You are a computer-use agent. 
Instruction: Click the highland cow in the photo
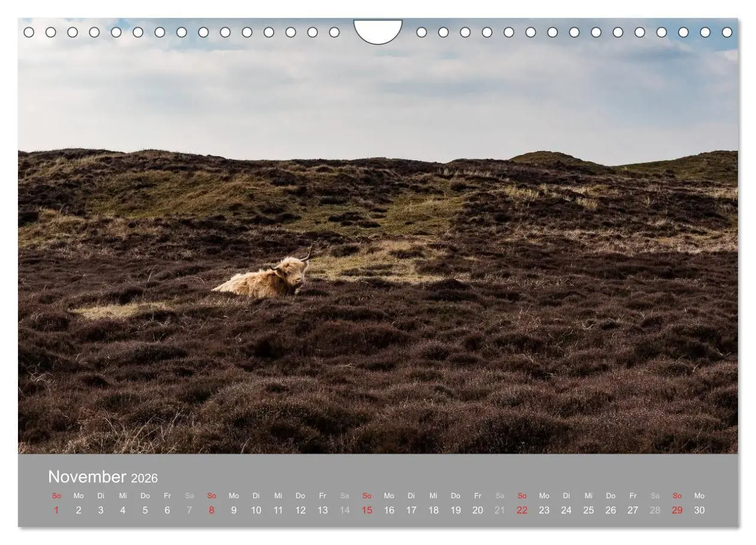[263, 276]
